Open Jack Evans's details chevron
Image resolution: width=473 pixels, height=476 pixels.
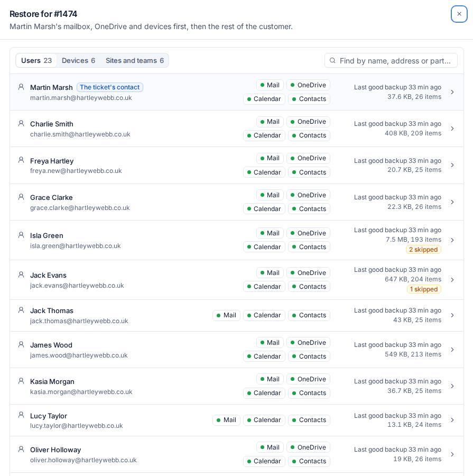[452, 280]
